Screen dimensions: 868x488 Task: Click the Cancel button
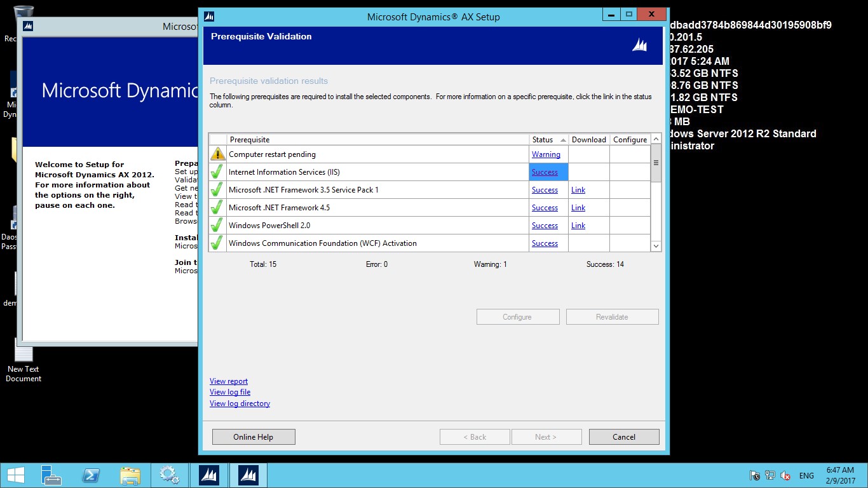624,437
